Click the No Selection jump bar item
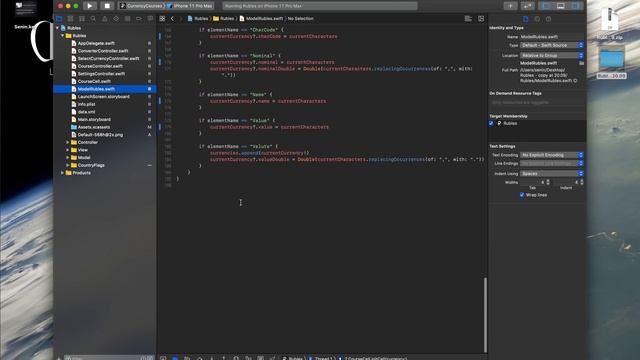 coord(301,18)
